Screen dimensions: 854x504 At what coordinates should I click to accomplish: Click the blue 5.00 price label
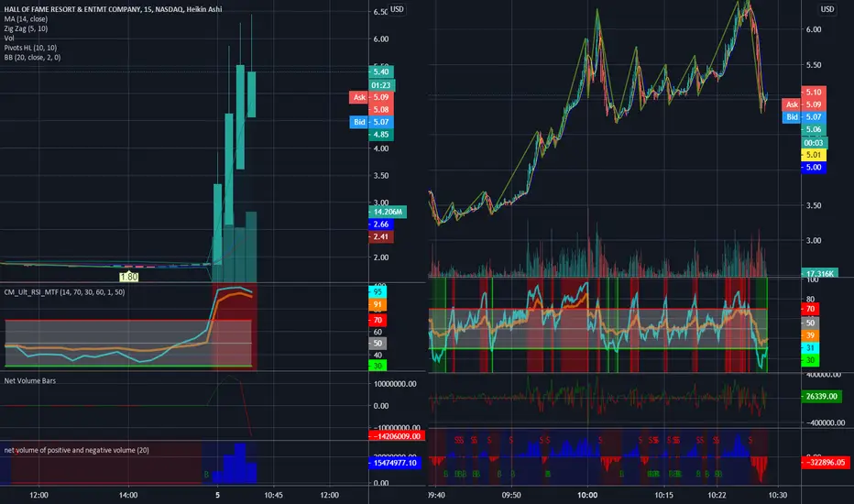tap(814, 168)
